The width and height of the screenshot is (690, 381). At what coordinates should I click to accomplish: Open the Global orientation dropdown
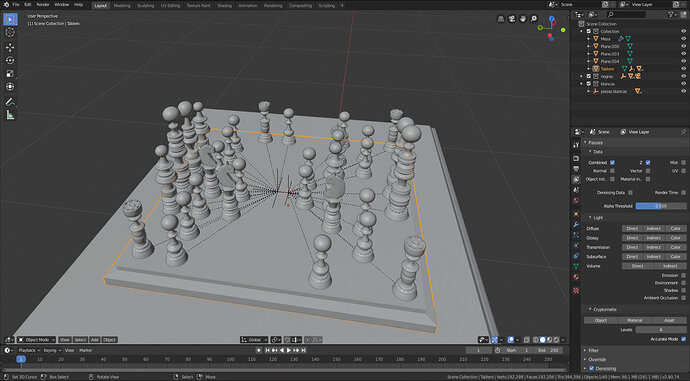coord(254,340)
